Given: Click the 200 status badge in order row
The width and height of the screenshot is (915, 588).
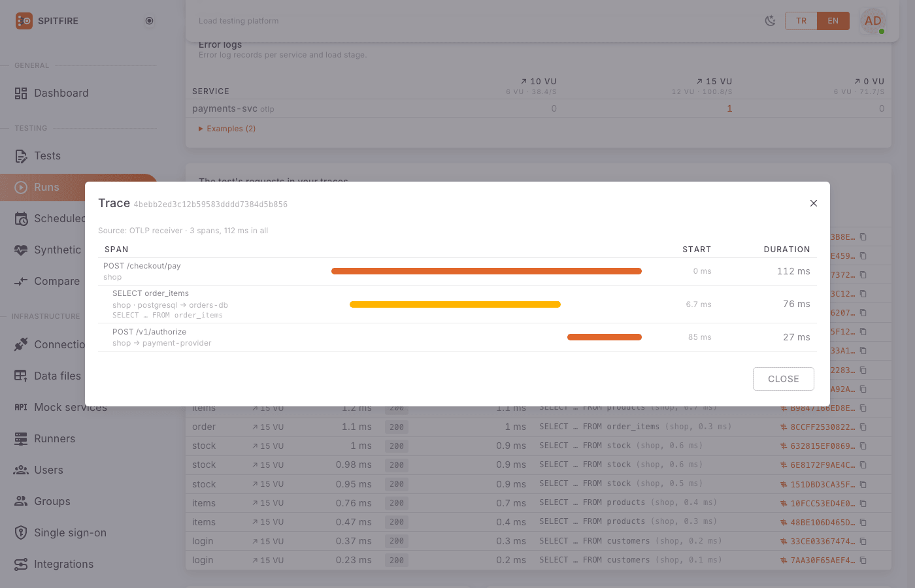Looking at the screenshot, I should pos(397,427).
